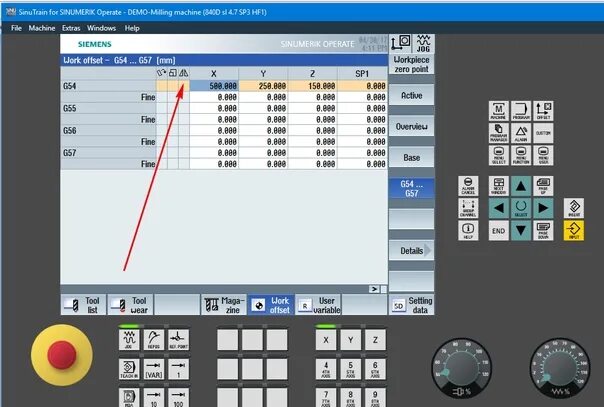Click the yellow INPUT key
Screen dimensions: 604x407
(x=574, y=231)
